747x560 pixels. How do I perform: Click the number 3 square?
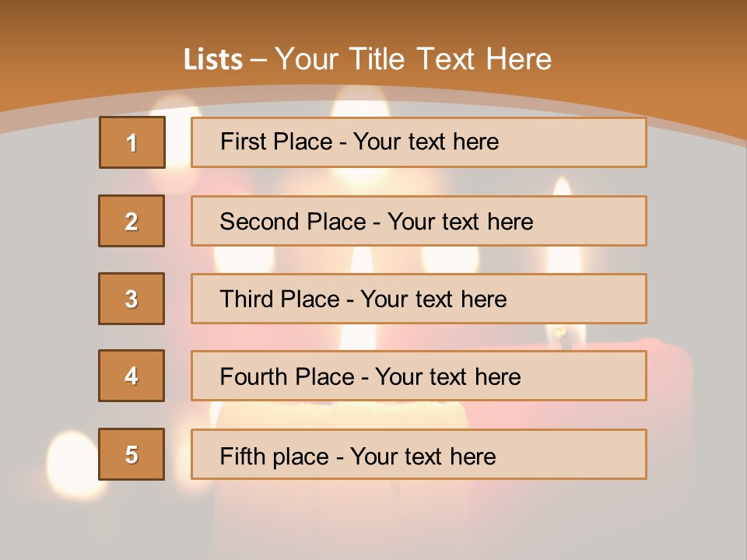coord(132,299)
